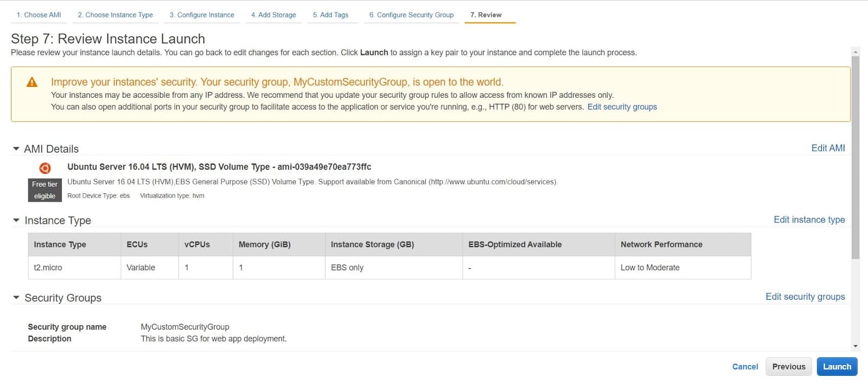Click the Previous button
The height and width of the screenshot is (384, 868).
[x=789, y=367]
